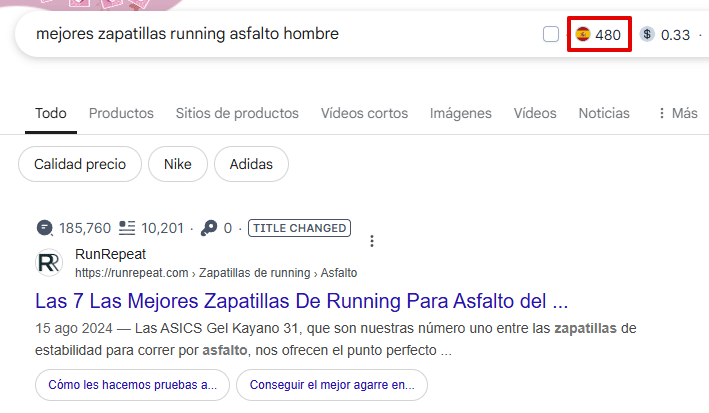The height and width of the screenshot is (413, 709).
Task: Click the 185,760 traffic value
Action: (85, 228)
